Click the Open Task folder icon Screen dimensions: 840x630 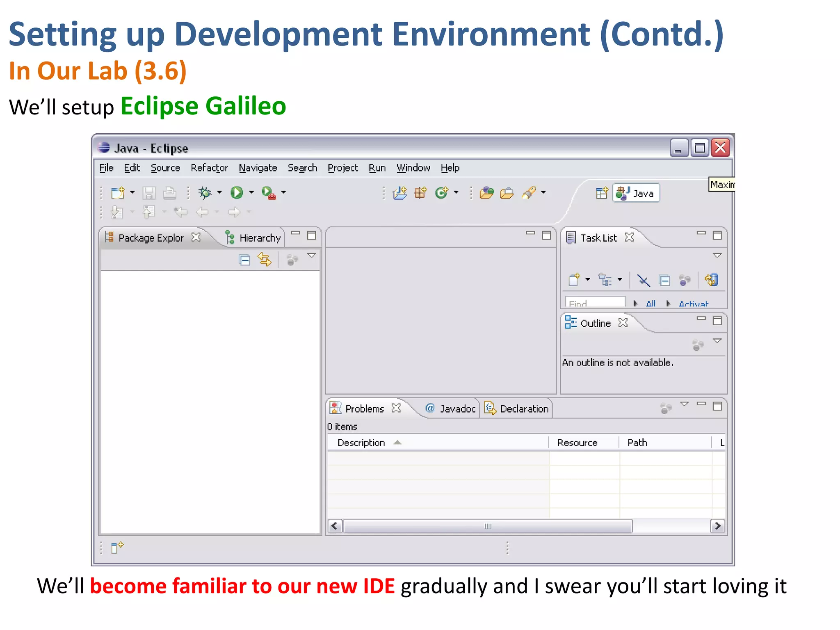507,192
